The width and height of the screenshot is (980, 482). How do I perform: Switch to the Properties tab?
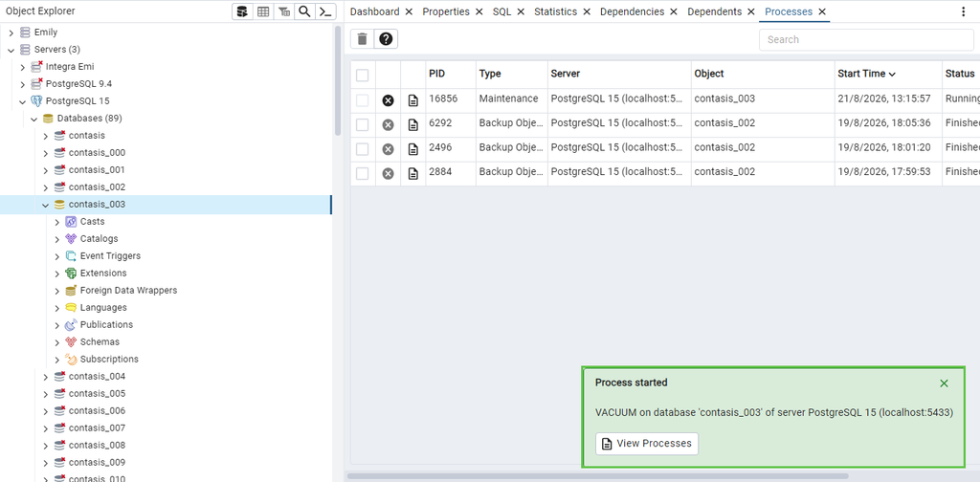pos(446,11)
